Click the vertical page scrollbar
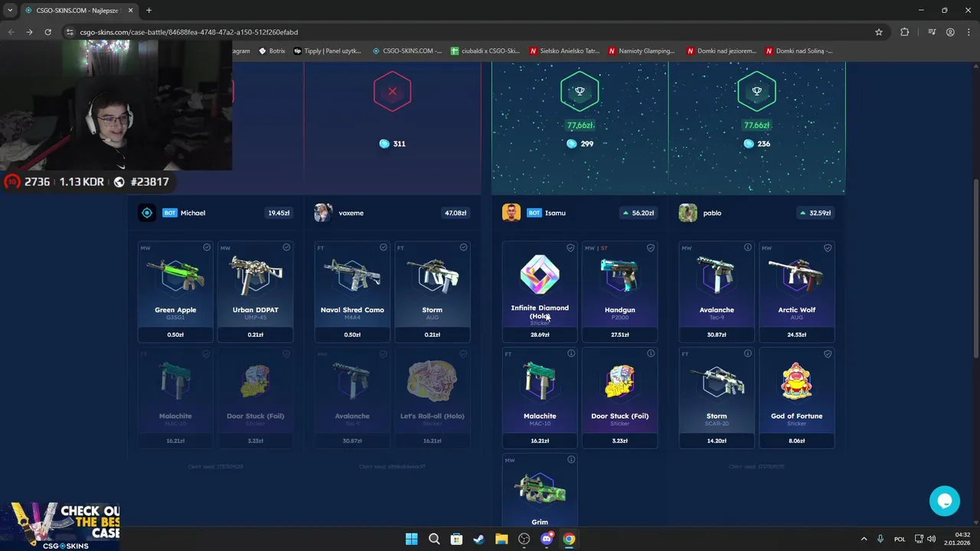This screenshot has width=980, height=551. [x=975, y=268]
